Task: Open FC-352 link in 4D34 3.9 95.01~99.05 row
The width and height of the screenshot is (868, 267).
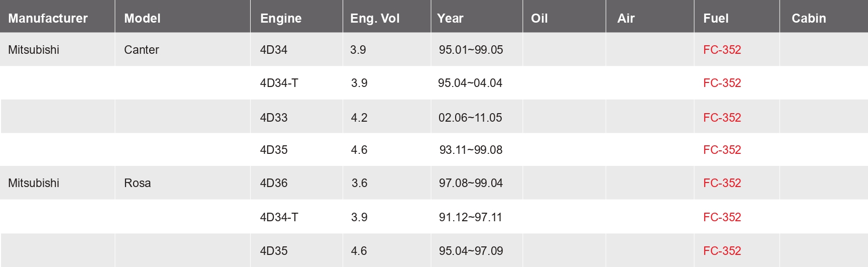Action: (722, 50)
